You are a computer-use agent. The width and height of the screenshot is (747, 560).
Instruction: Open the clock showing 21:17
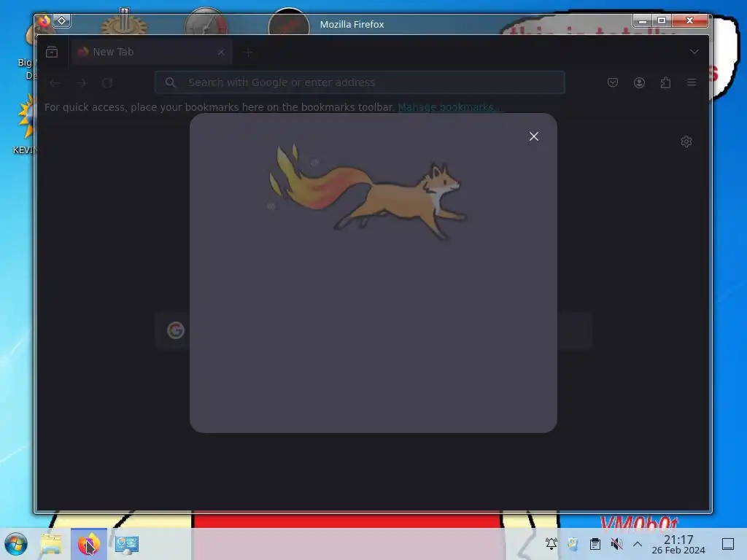pos(678,544)
